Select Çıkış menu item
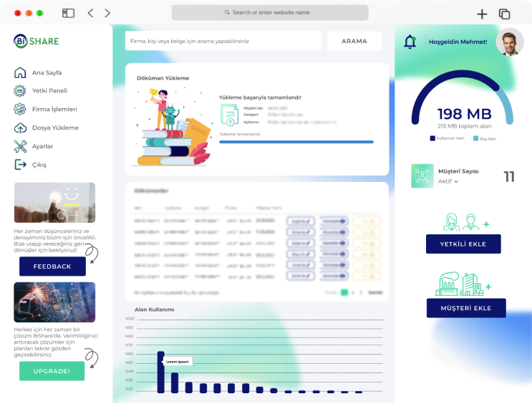 click(x=39, y=165)
